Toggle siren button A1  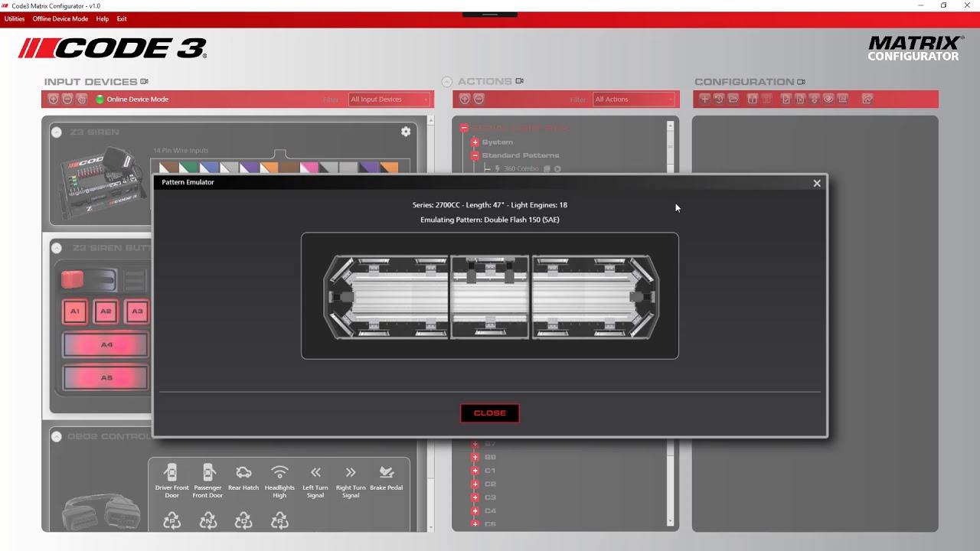point(75,311)
